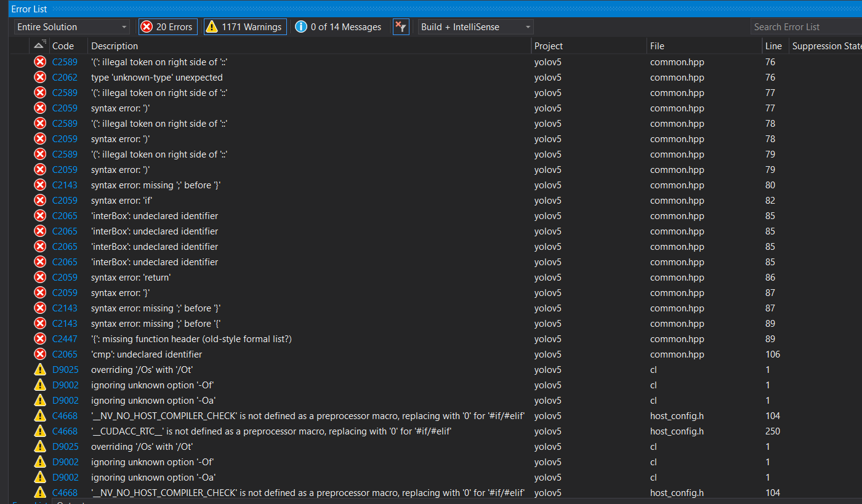
Task: Open the C2062 error code link
Action: (x=65, y=78)
